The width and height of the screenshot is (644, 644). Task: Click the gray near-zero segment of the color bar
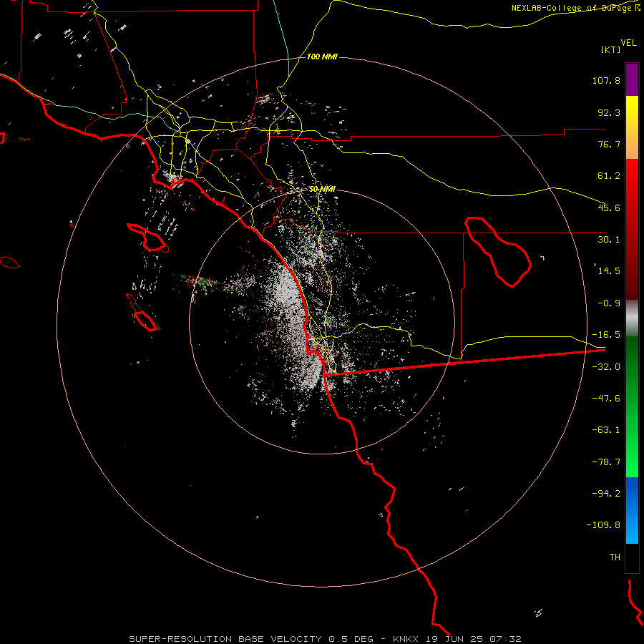tap(632, 318)
